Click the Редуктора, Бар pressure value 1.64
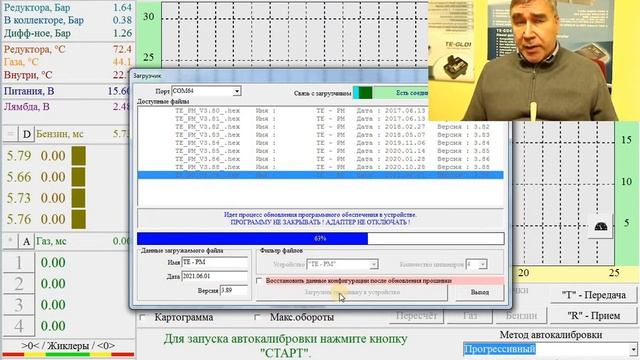This screenshot has height=360, width=640. (x=122, y=7)
